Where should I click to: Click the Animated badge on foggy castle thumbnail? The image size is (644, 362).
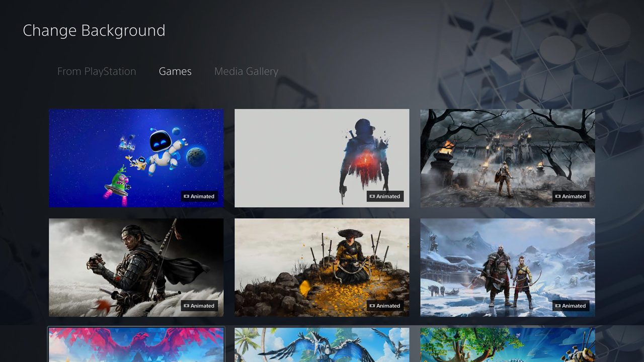tap(571, 196)
